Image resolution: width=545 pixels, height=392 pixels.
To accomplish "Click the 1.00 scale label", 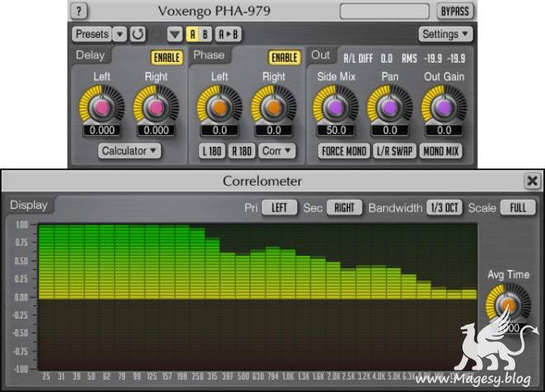I will (21, 224).
